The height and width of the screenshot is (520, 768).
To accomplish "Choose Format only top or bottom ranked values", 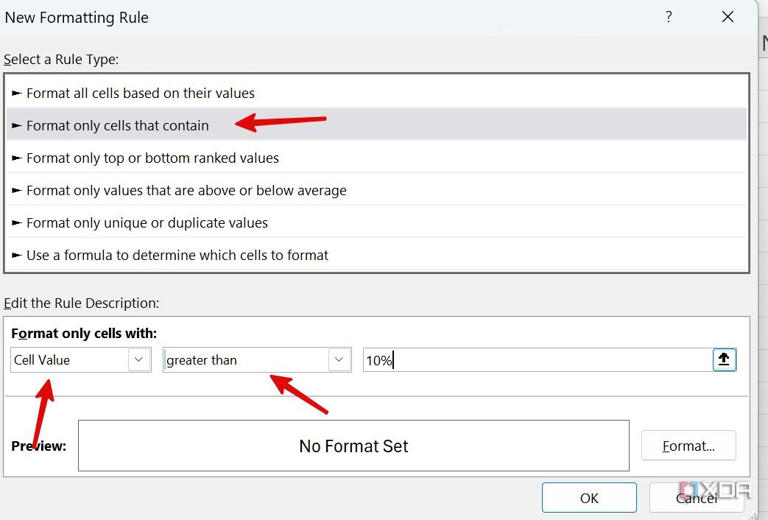I will [153, 158].
